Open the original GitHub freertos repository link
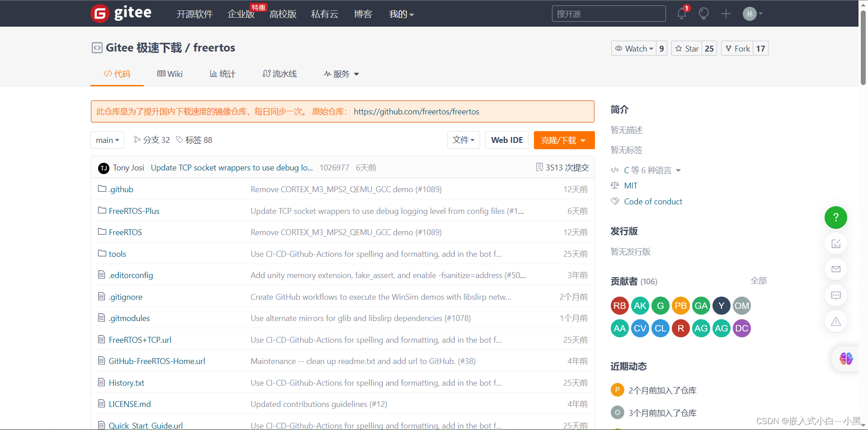Viewport: 868px width, 430px height. coord(416,112)
